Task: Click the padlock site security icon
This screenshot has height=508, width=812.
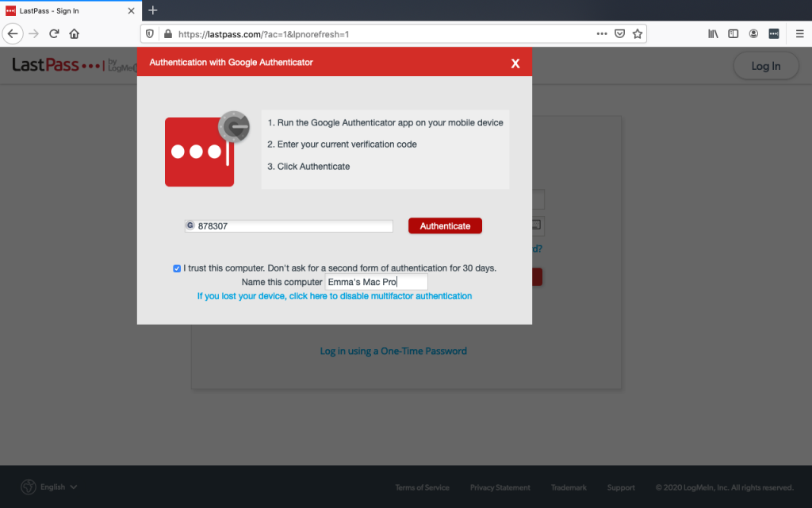Action: tap(168, 34)
